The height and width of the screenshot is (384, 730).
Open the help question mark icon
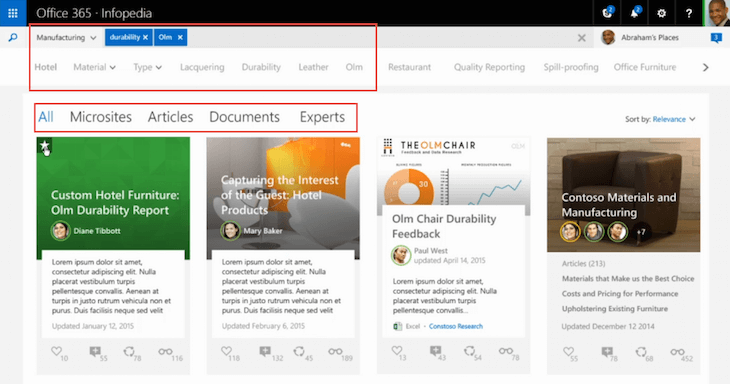pos(689,13)
